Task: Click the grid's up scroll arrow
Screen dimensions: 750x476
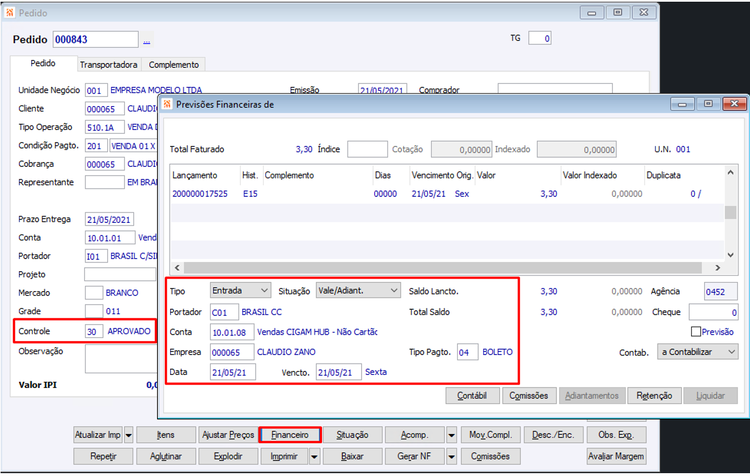Action: 730,172
